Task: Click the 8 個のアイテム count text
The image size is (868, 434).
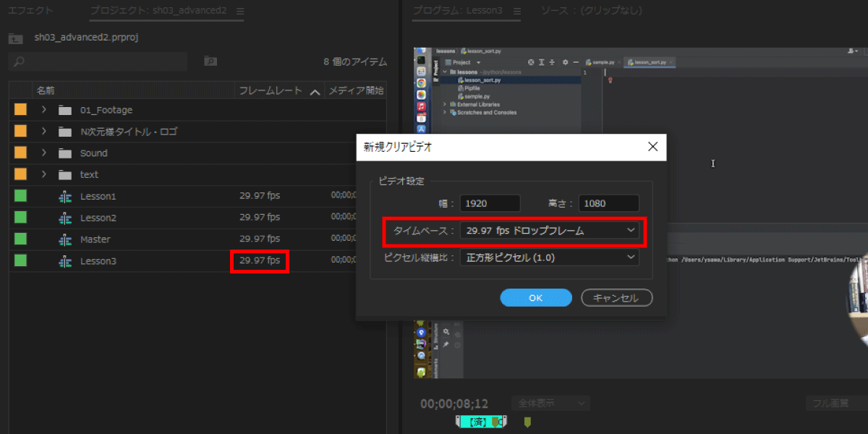Action: click(x=355, y=62)
